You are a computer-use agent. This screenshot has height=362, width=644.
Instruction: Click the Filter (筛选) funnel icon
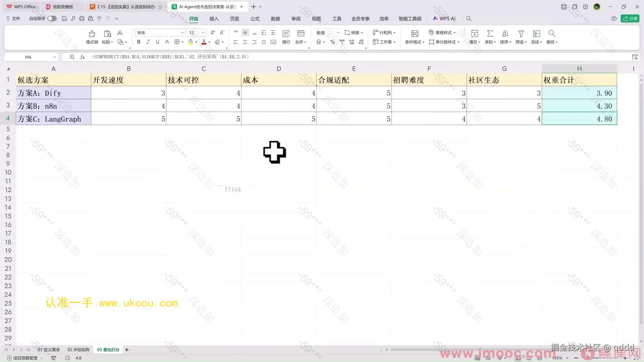pyautogui.click(x=521, y=34)
